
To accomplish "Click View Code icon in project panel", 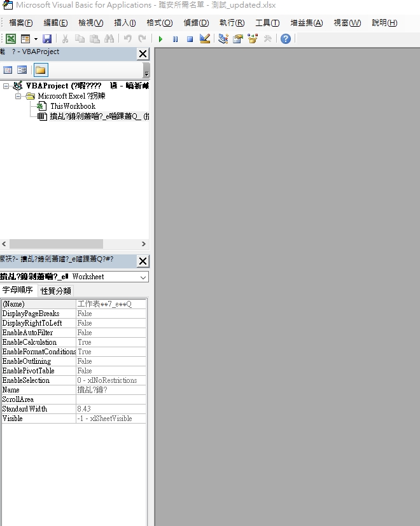I will click(x=8, y=70).
